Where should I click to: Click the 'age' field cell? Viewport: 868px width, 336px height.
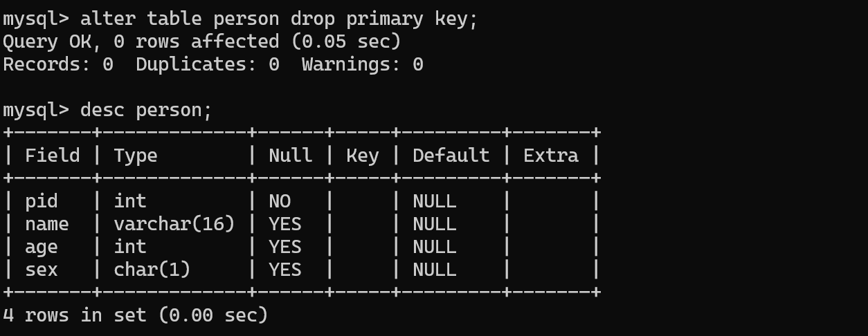pos(42,248)
